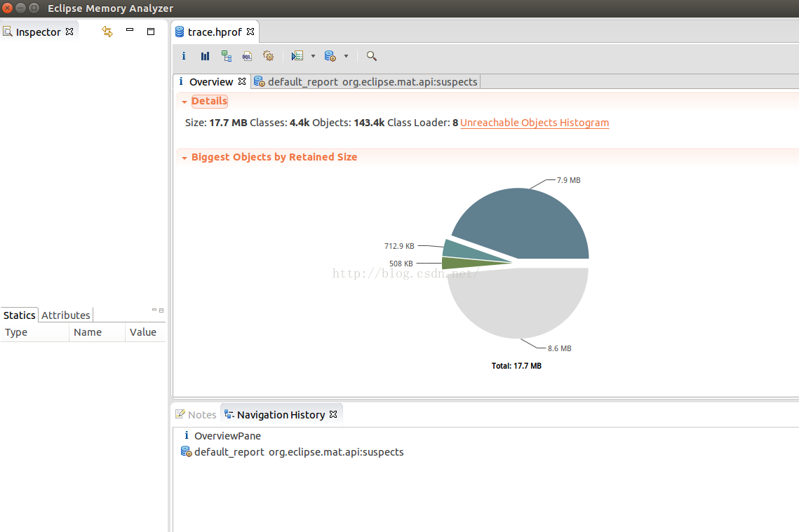Minimize the Inspector panel
The width and height of the screenshot is (799, 532).
(x=130, y=31)
